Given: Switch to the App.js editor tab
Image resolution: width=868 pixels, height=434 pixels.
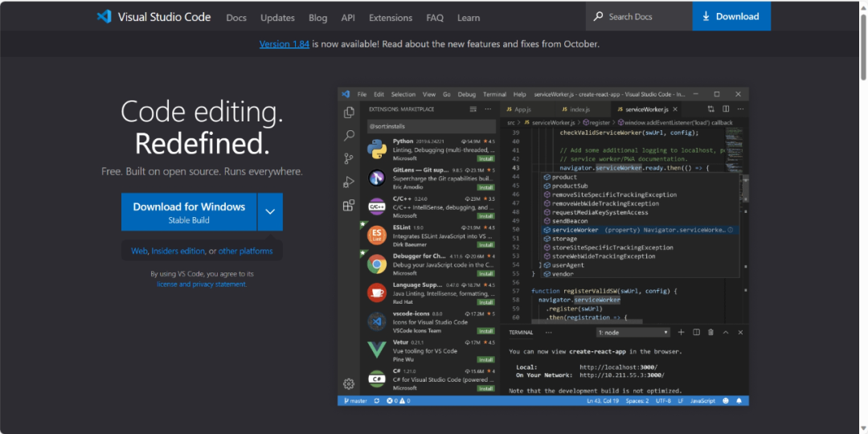Looking at the screenshot, I should [x=527, y=109].
